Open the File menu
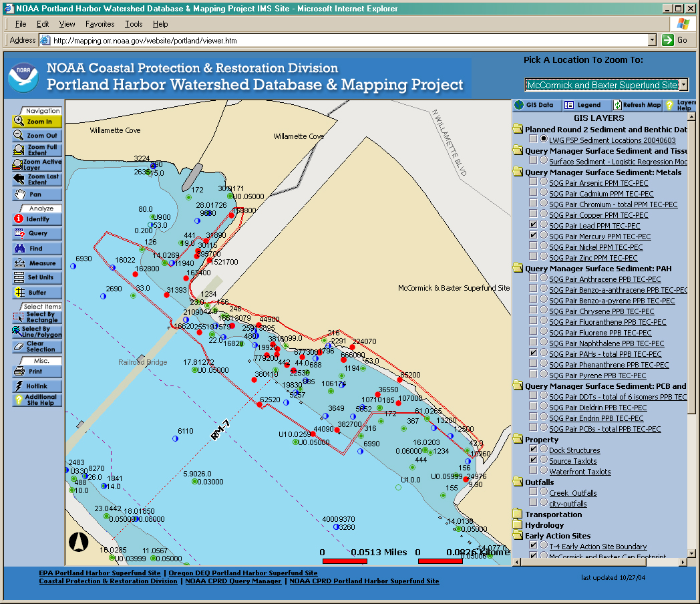 (21, 24)
